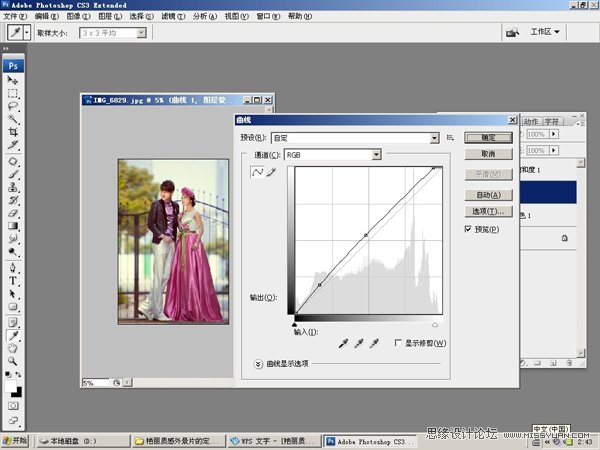600x450 pixels.
Task: Enable the 显示修剪 (Show Clipping) checkbox
Action: tap(398, 343)
